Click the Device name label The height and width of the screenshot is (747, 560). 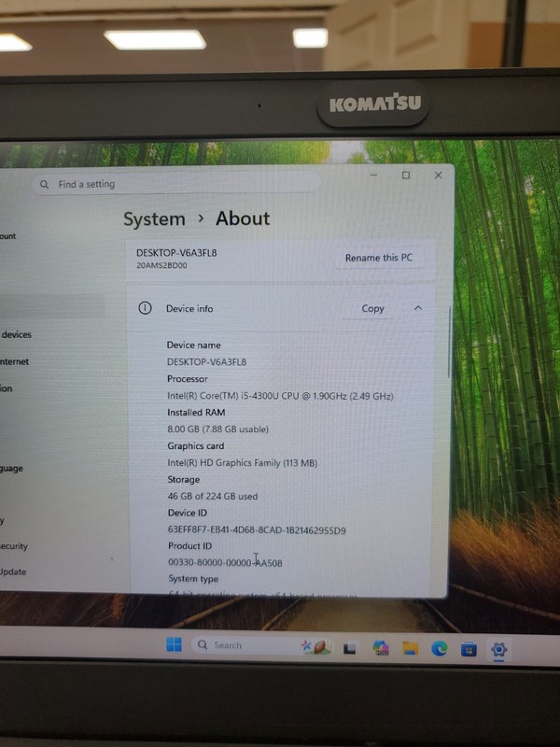(x=193, y=345)
